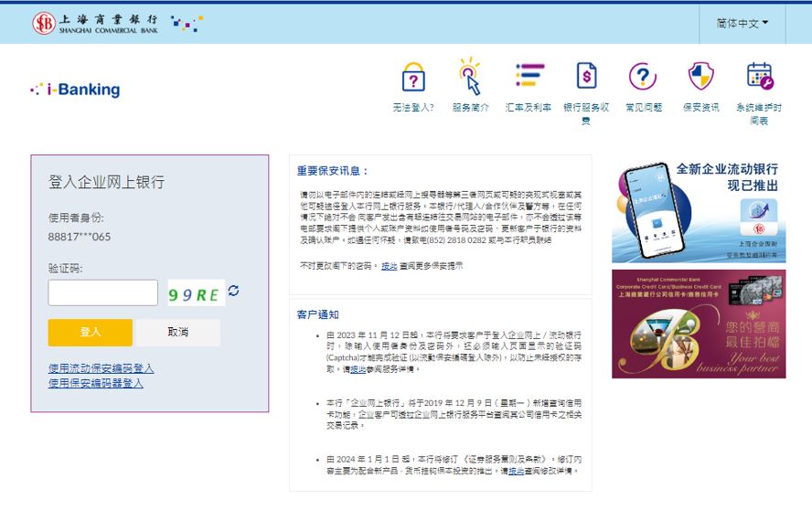Click the 银行服务收费 fees icon
Screen dimensions: 812x510
pyautogui.click(x=586, y=77)
